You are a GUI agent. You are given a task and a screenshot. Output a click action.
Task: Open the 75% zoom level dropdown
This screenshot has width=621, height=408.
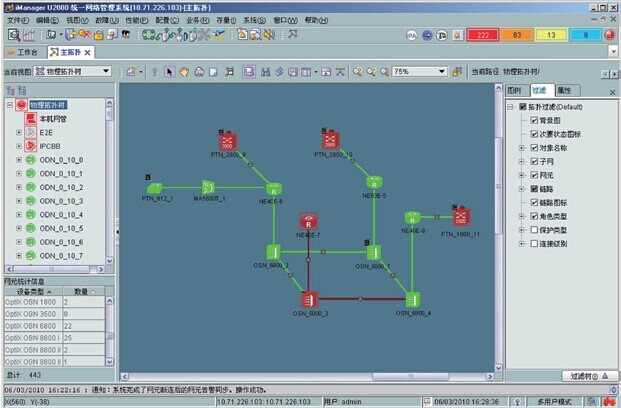pos(419,72)
